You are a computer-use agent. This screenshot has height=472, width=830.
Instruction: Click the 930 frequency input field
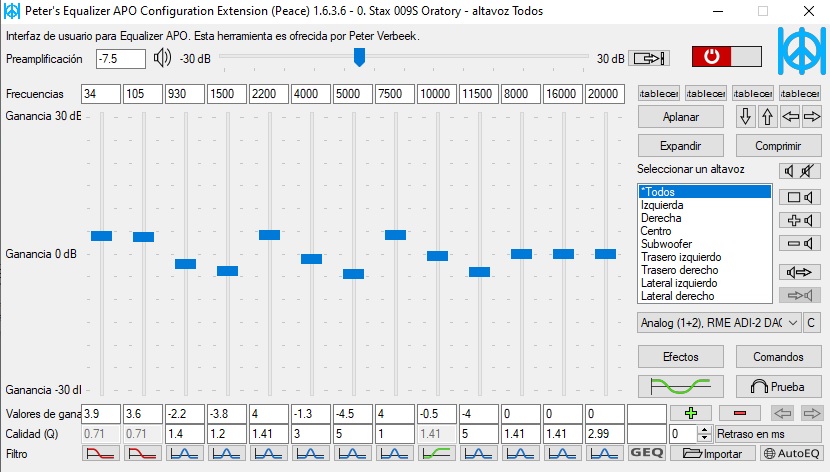185,94
